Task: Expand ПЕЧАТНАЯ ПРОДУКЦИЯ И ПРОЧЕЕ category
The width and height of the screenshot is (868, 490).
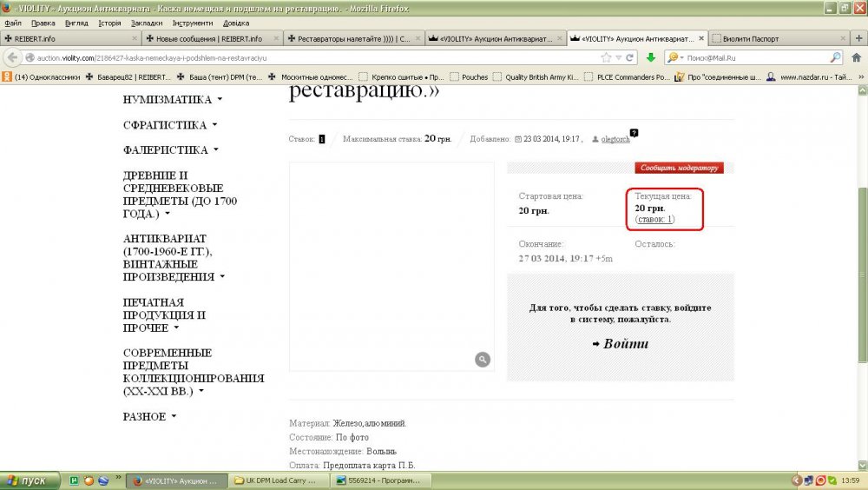Action: (x=164, y=315)
